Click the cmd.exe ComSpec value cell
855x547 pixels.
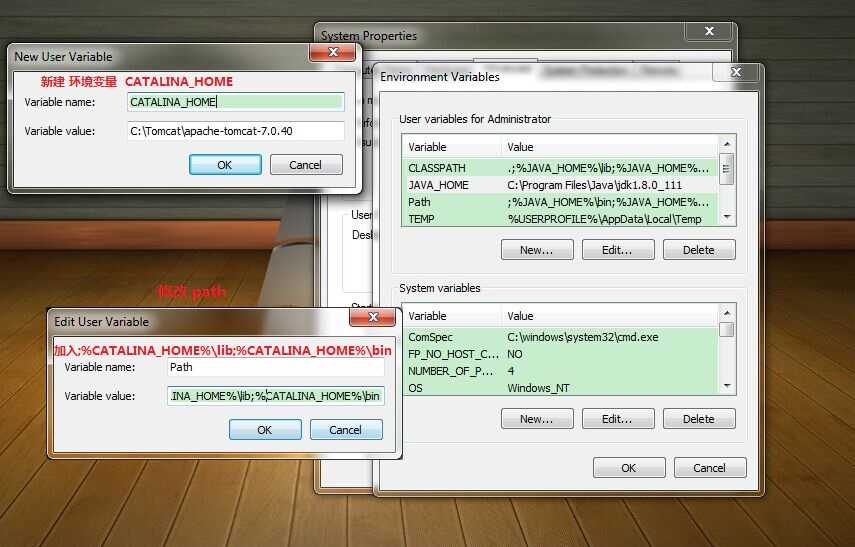tap(583, 337)
